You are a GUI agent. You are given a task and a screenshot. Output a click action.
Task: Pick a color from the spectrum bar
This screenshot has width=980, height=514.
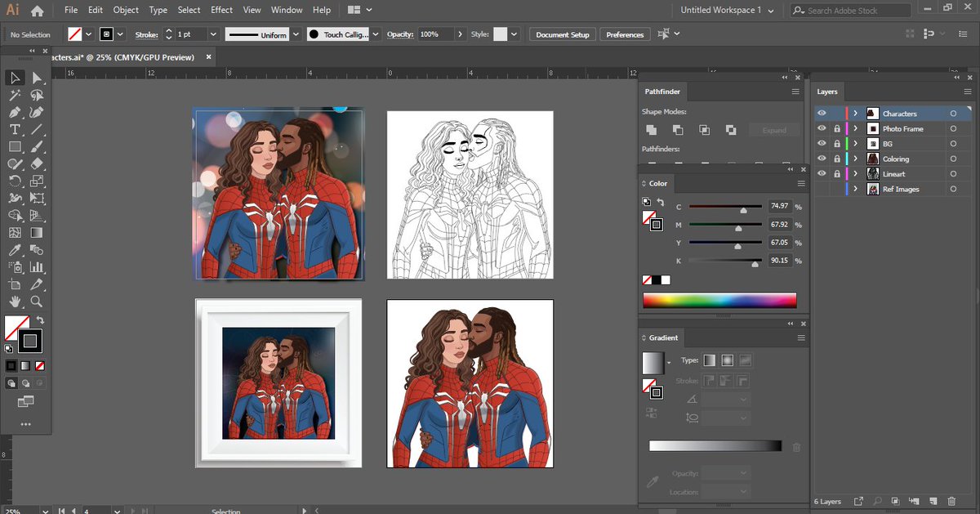pos(719,300)
